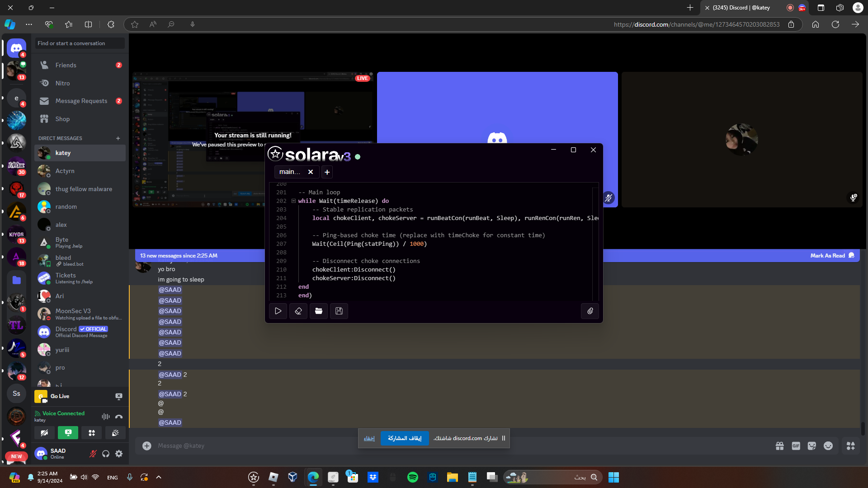Click the Go Live button

pyautogui.click(x=60, y=396)
